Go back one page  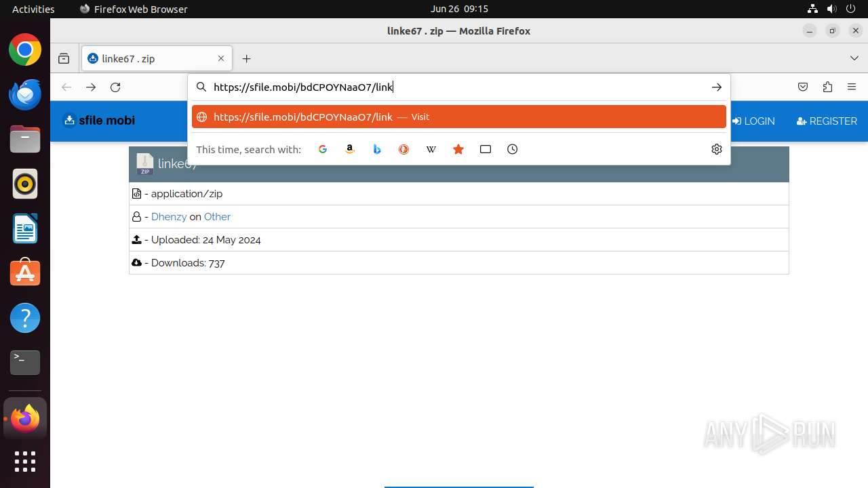pyautogui.click(x=66, y=87)
